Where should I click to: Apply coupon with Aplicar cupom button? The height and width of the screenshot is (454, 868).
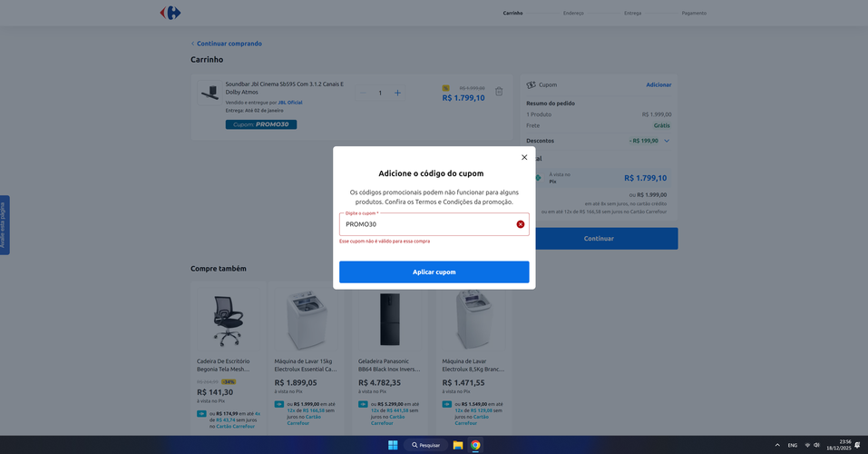coord(434,272)
